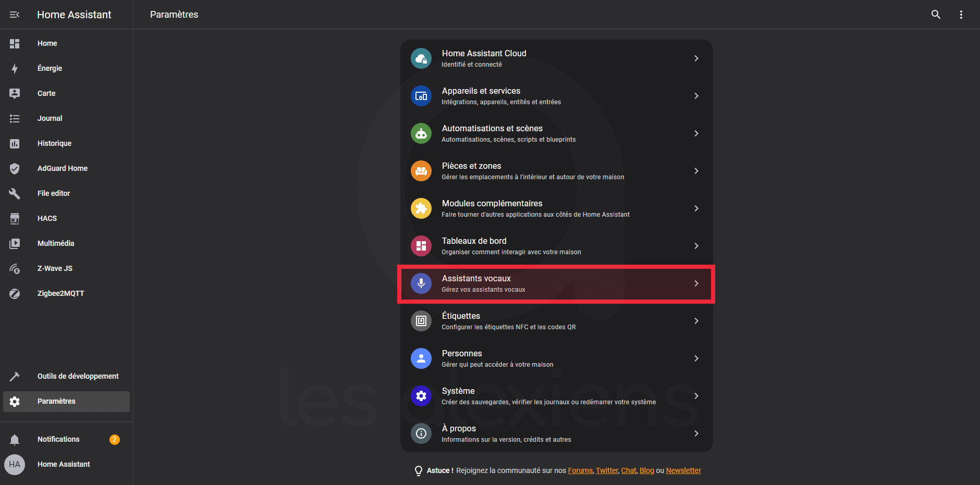Viewport: 980px width, 485px height.
Task: Open Pièces et zones chevron arrow
Action: pyautogui.click(x=696, y=171)
